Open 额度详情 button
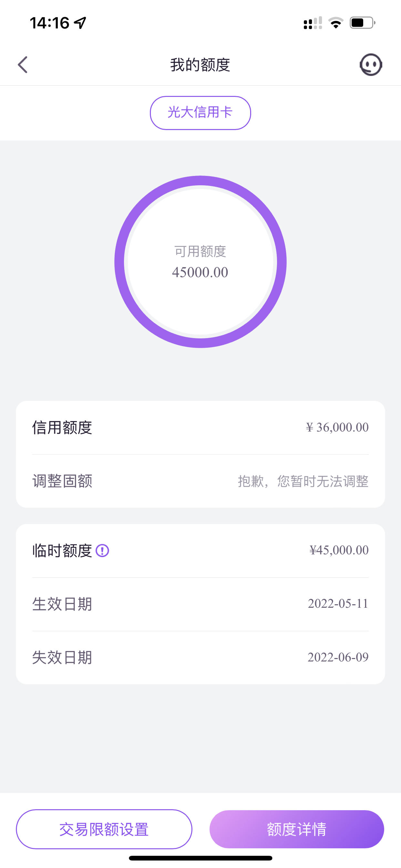 coord(297,829)
